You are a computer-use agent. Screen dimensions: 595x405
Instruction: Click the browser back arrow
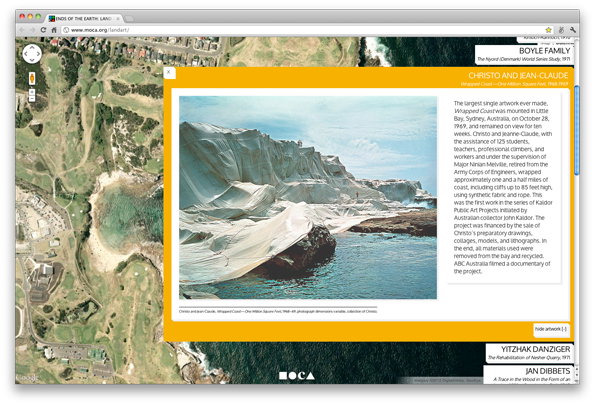click(x=22, y=30)
